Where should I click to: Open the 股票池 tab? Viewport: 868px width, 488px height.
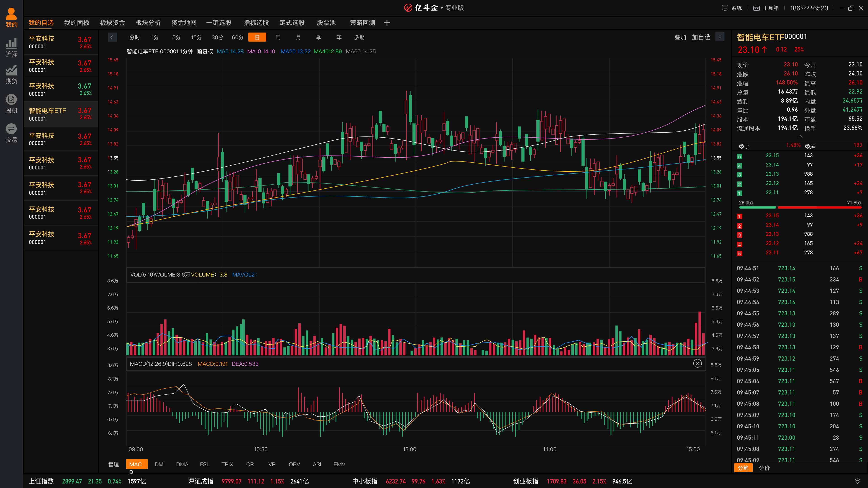point(326,23)
